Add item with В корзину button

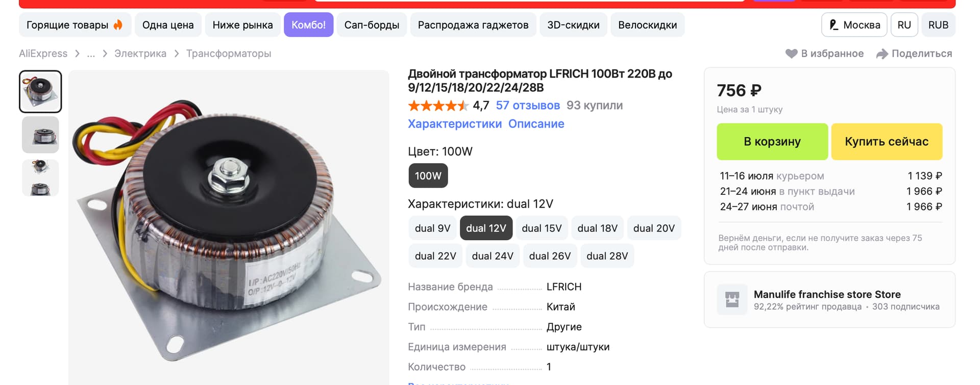[x=772, y=142]
